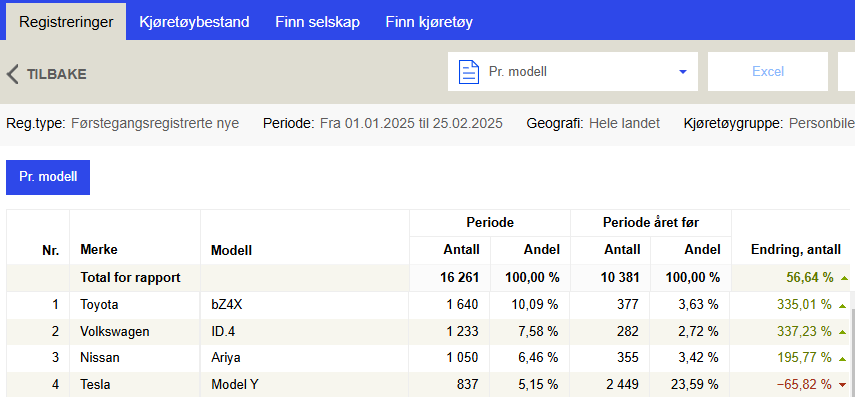Click the back chevron icon beside TILBAKE

(13, 74)
